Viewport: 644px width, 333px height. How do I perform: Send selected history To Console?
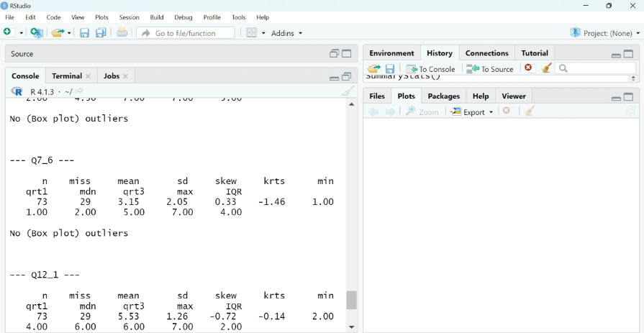point(431,69)
